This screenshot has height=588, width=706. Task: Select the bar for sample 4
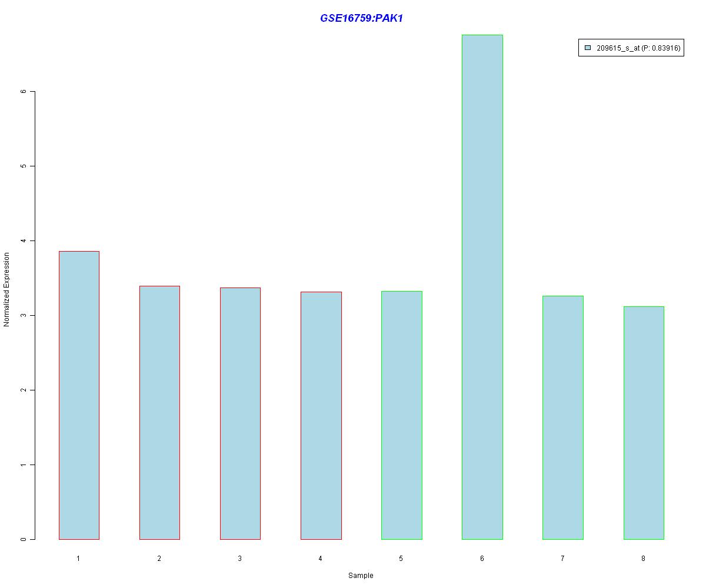321,415
